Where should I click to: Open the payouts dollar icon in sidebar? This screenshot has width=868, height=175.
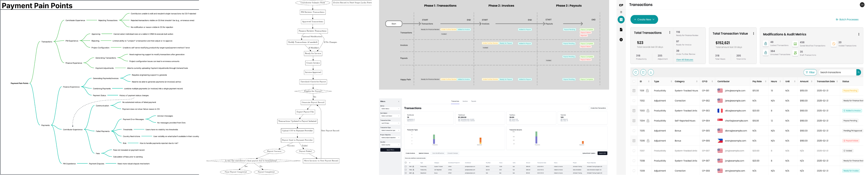click(x=621, y=39)
